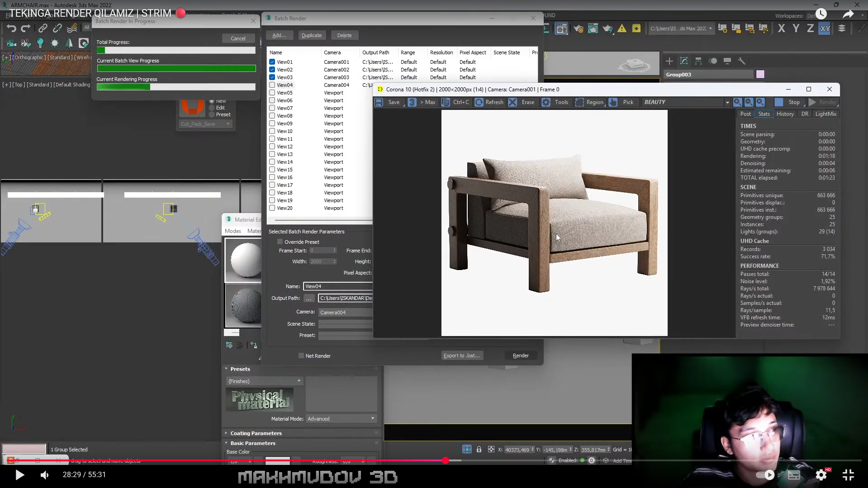
Task: Cancel the batch render in progress
Action: click(x=238, y=38)
